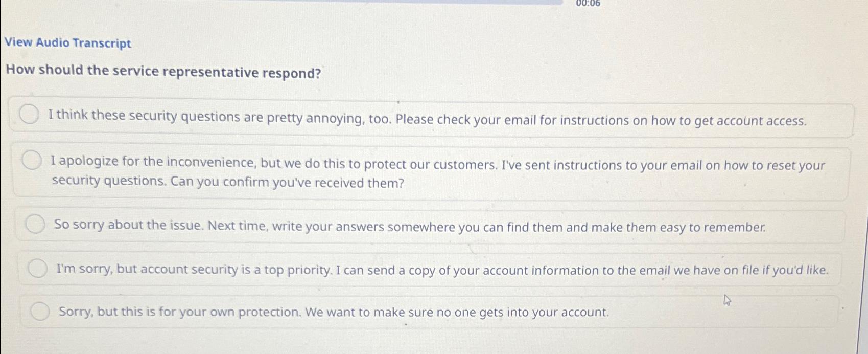This screenshot has height=354, width=868.
Task: Click the View Audio Transcript heading area
Action: click(67, 43)
